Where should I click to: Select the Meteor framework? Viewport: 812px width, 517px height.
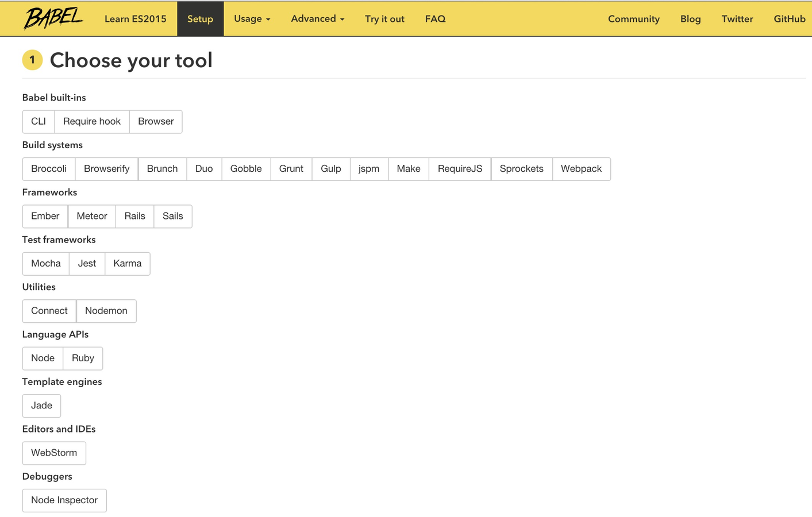click(x=92, y=217)
